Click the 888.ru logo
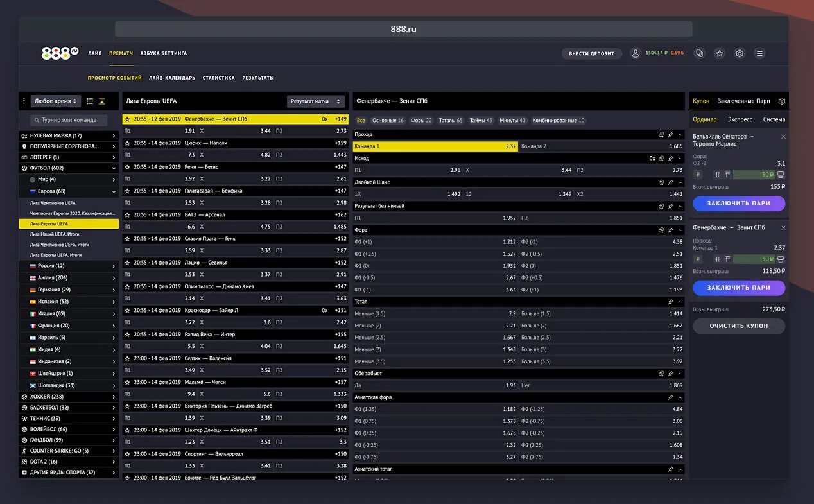Viewport: 814px width, 504px height. pos(60,53)
